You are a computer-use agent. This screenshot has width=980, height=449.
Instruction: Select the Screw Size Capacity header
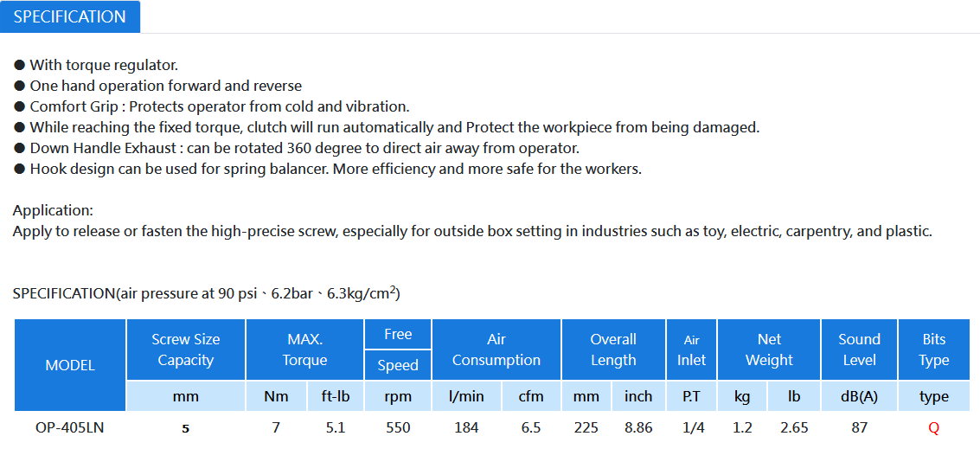[x=186, y=350]
